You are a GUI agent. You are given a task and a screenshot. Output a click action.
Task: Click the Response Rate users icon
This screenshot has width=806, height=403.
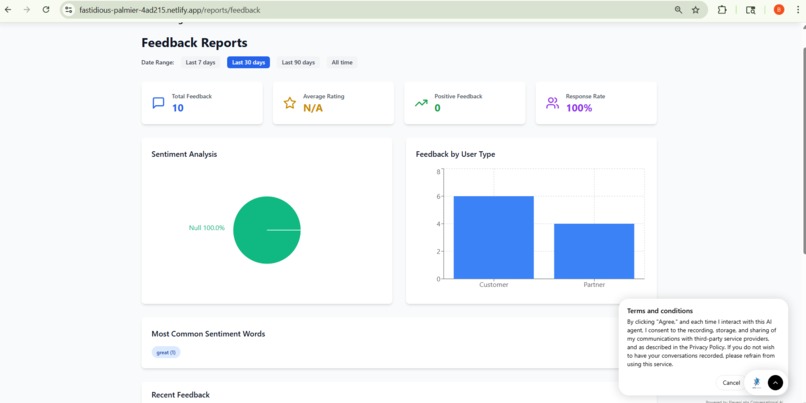coord(553,103)
